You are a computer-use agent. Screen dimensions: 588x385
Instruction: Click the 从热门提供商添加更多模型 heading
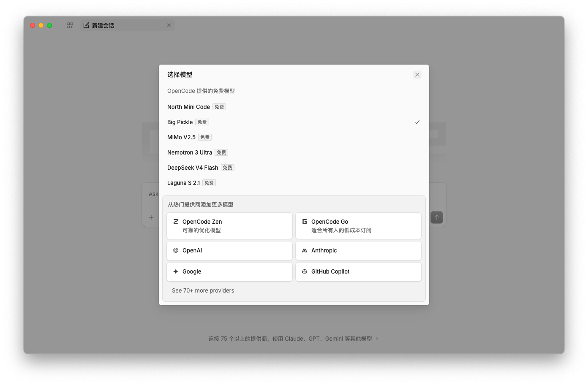pos(201,204)
